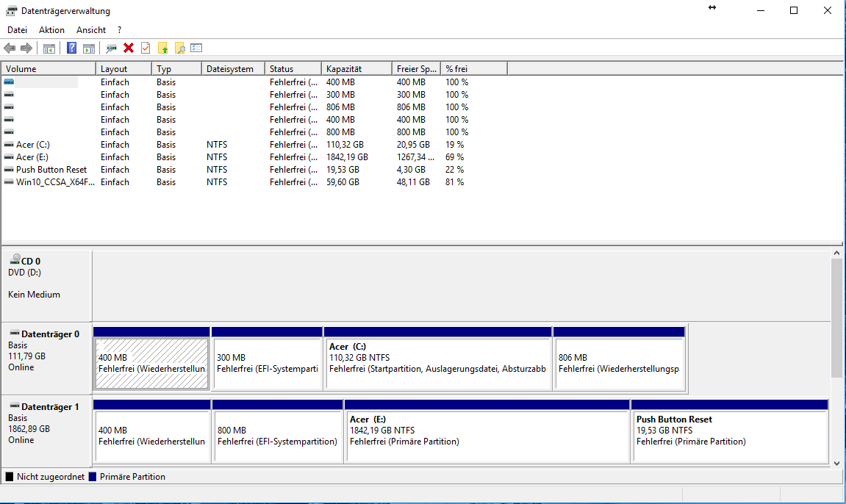Viewport: 846px width, 504px height.
Task: Click the scroll up arrow of disk pane
Action: (836, 253)
